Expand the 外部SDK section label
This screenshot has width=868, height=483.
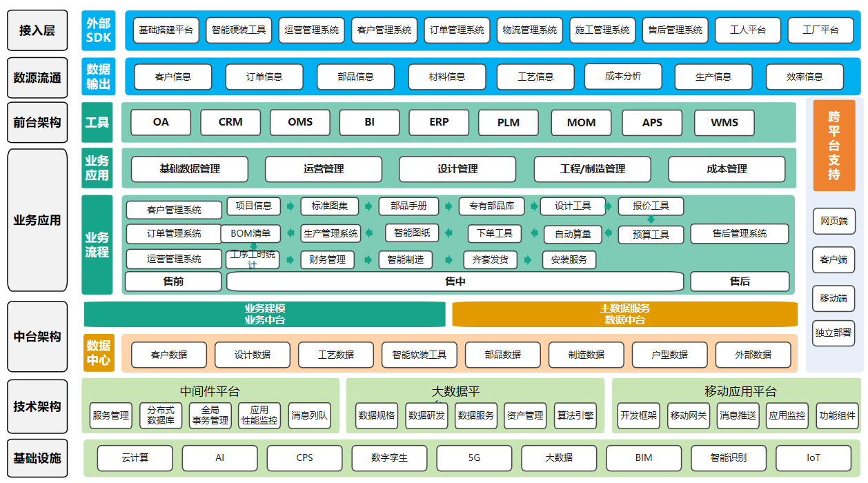tap(97, 30)
